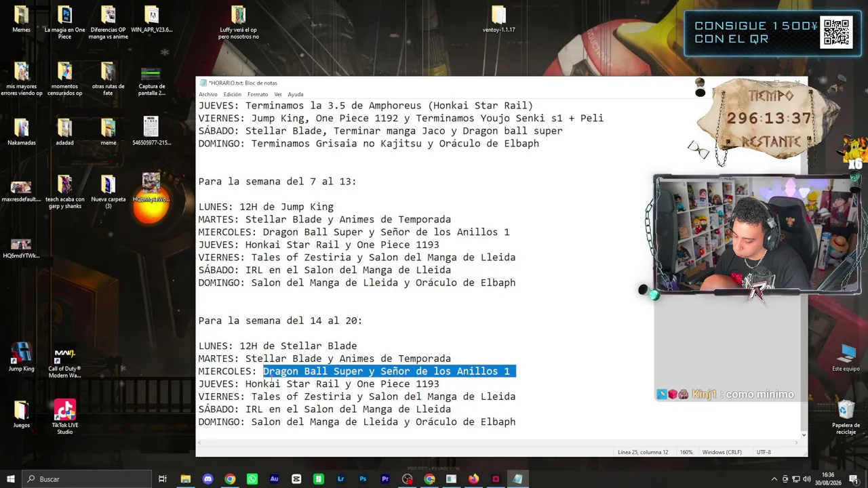
Task: Open the Edición menu in Notepad
Action: [232, 94]
